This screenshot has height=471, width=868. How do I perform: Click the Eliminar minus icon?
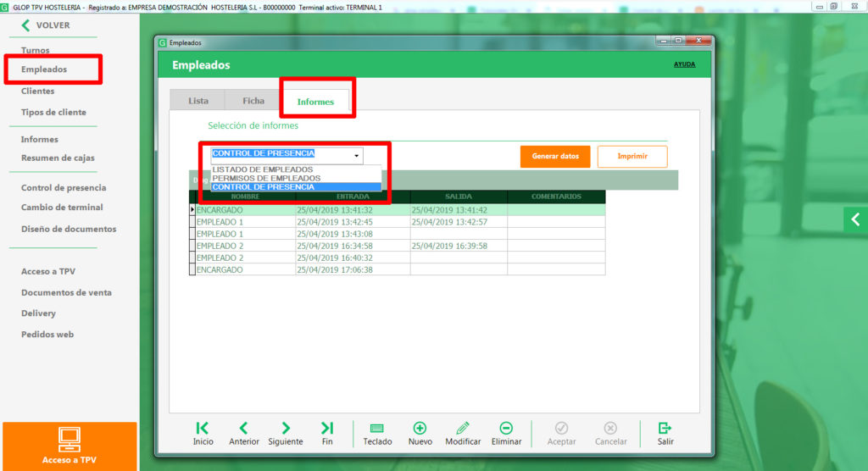pyautogui.click(x=506, y=429)
